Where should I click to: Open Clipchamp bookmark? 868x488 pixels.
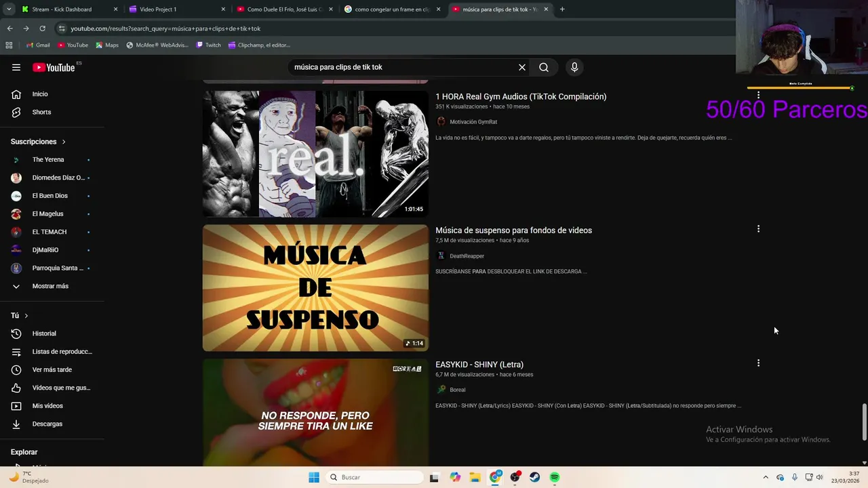pos(259,45)
